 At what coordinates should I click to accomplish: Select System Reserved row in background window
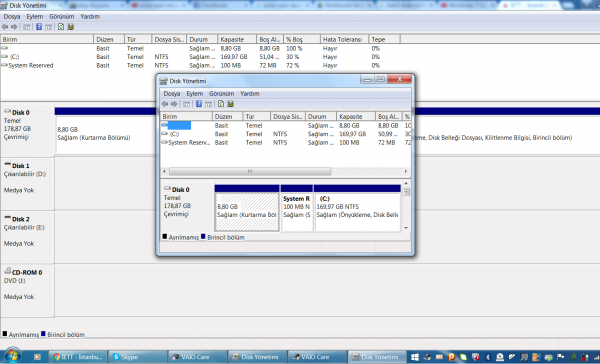click(199, 65)
